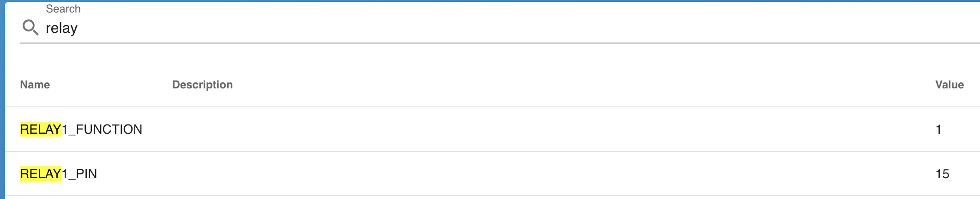Screen dimensions: 980x199
Task: Click the "_FUNCTION" suffix of the first parameter
Action: coord(106,129)
